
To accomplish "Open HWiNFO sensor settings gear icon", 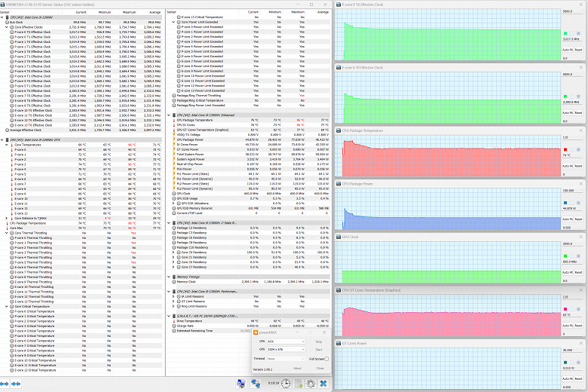I will [x=311, y=384].
